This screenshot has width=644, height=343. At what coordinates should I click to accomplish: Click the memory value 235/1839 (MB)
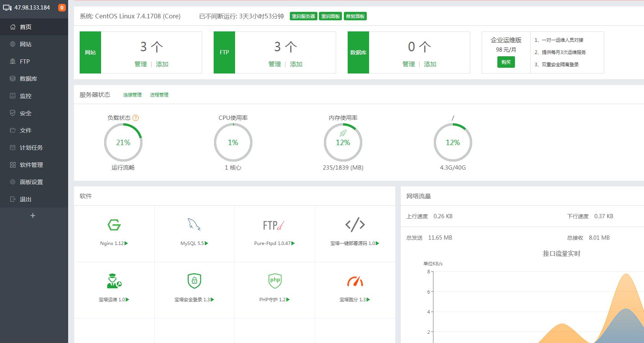click(x=343, y=168)
